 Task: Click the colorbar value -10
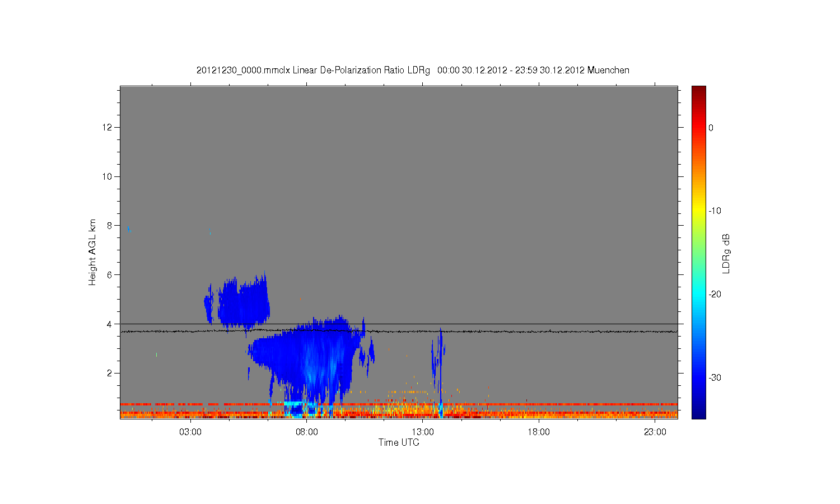pyautogui.click(x=715, y=211)
